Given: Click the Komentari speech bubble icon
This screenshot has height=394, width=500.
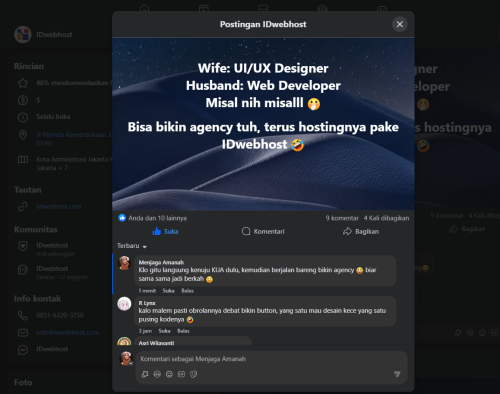Looking at the screenshot, I should click(x=246, y=231).
